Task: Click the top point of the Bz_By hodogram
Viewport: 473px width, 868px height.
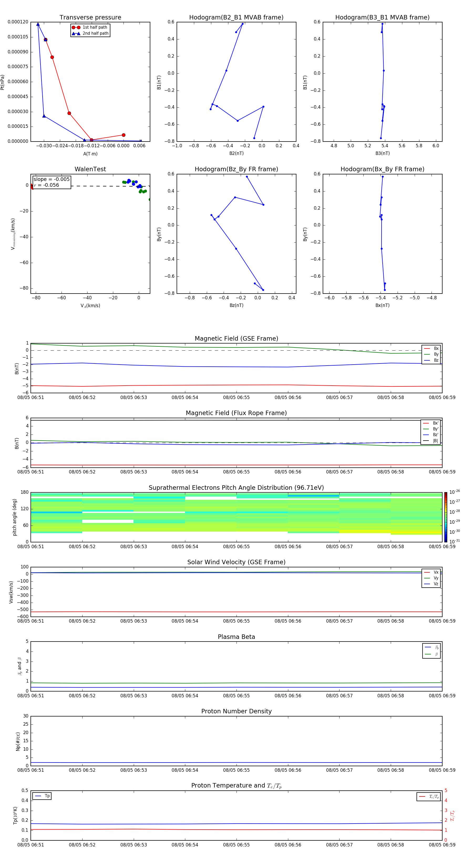Action: (247, 176)
